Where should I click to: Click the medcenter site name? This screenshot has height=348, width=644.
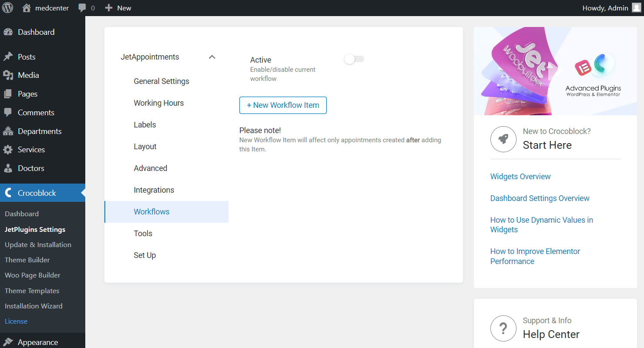(52, 8)
